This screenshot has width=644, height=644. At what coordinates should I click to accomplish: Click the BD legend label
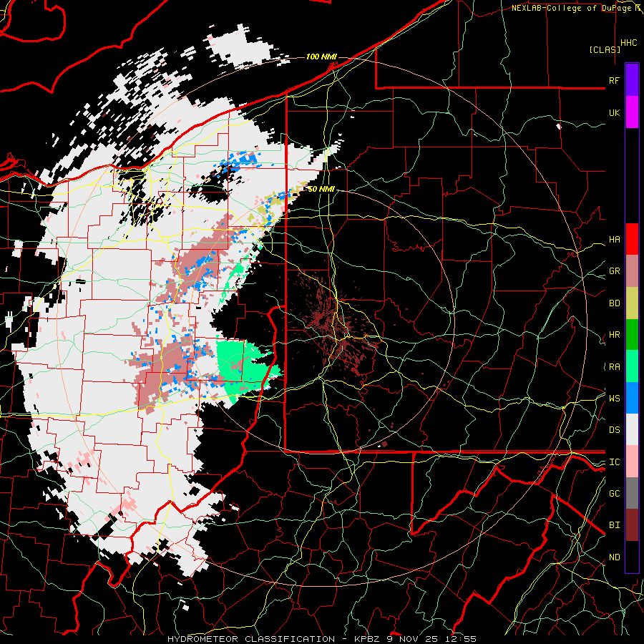[614, 303]
